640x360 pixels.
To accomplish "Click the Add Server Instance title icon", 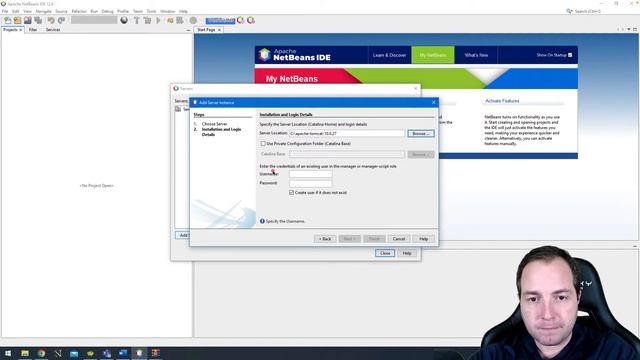I will point(195,102).
